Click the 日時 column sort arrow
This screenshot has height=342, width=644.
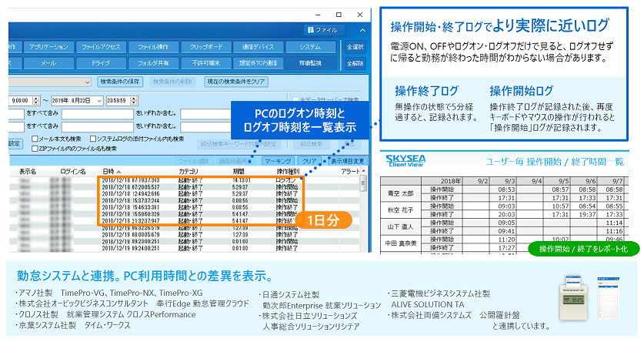pyautogui.click(x=118, y=172)
